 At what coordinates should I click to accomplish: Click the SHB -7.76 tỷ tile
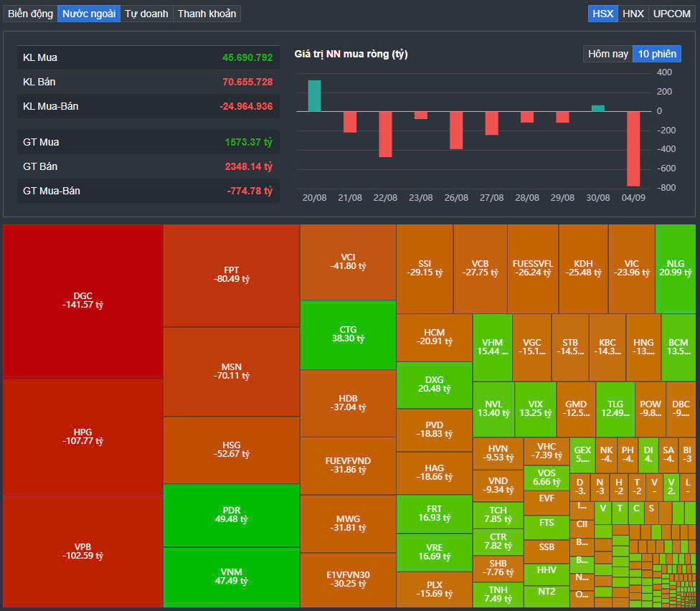tap(498, 568)
